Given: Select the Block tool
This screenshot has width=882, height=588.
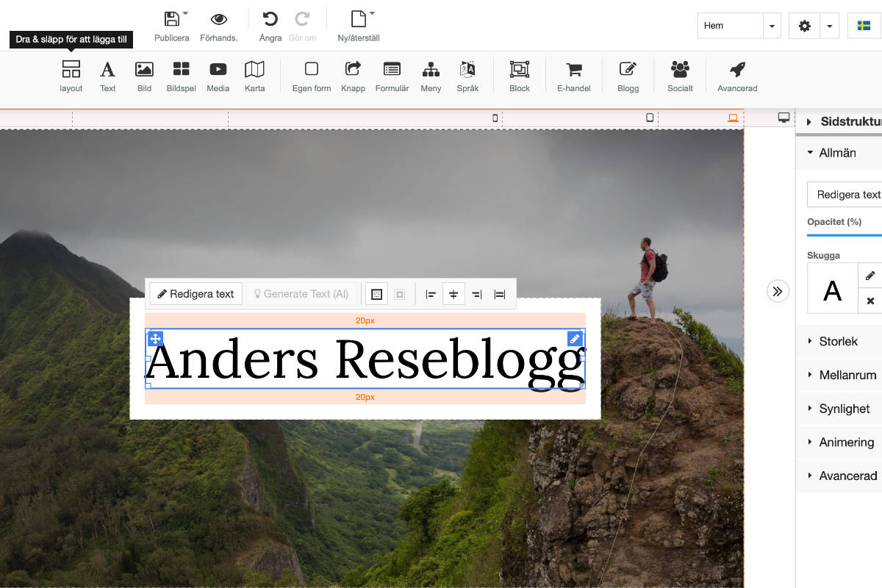Looking at the screenshot, I should tap(520, 76).
